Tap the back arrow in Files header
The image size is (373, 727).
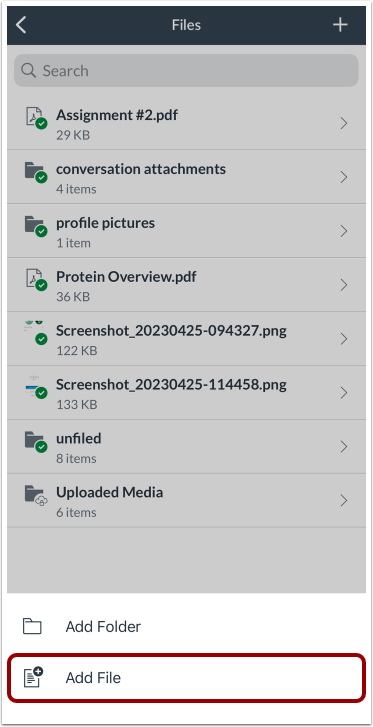(x=21, y=25)
